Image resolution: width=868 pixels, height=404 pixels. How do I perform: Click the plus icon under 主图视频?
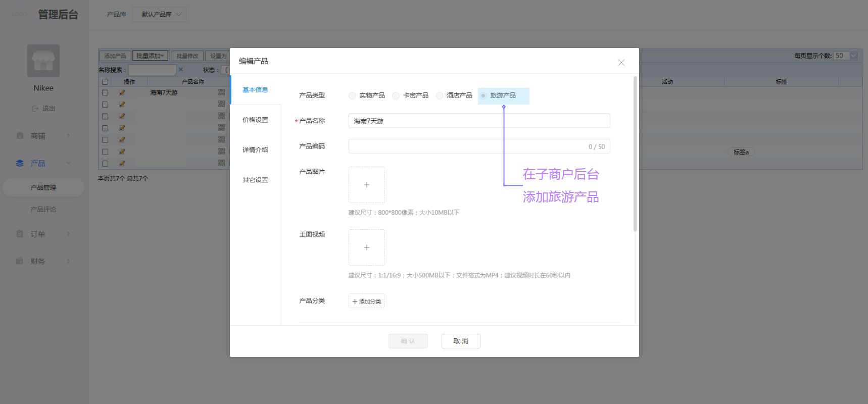tap(366, 247)
